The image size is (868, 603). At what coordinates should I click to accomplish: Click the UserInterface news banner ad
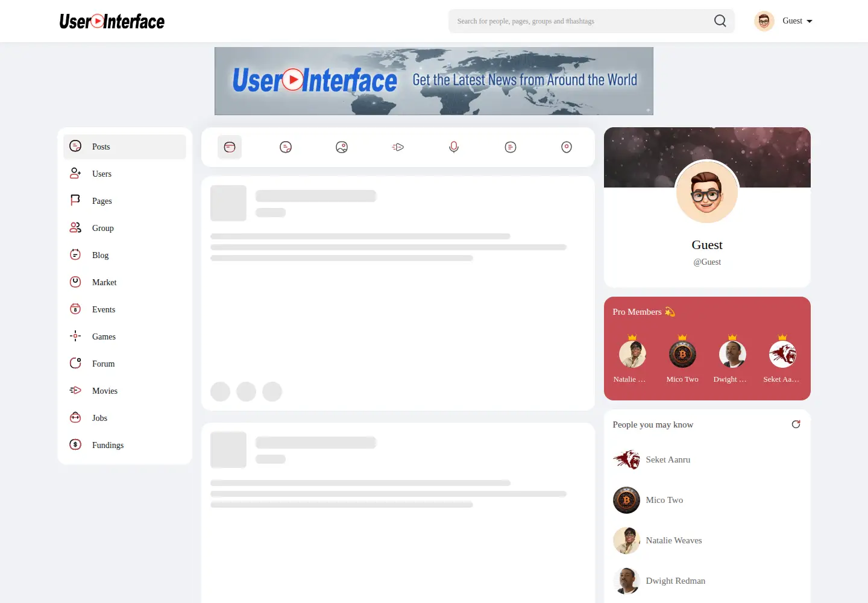coord(434,81)
